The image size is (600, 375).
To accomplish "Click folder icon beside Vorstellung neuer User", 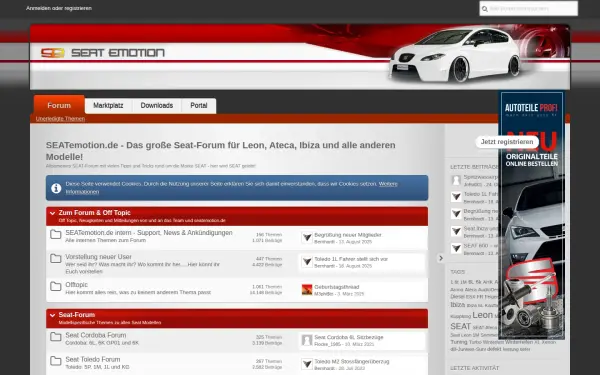I will point(55,258).
